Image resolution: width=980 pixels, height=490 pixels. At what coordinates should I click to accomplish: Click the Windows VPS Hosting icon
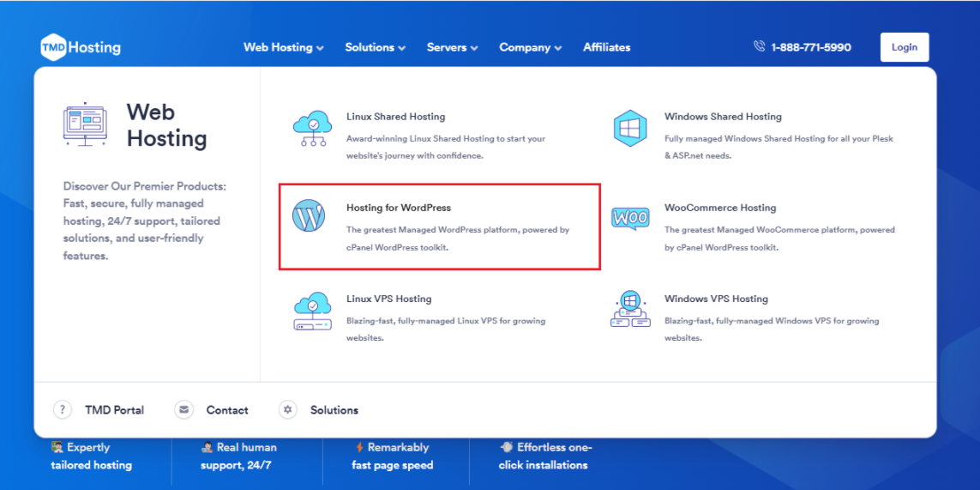pyautogui.click(x=630, y=309)
